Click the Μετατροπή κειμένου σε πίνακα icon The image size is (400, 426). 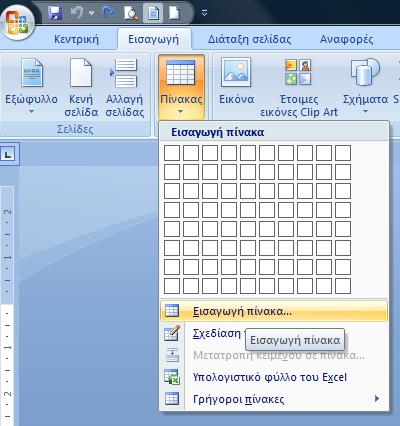(172, 355)
